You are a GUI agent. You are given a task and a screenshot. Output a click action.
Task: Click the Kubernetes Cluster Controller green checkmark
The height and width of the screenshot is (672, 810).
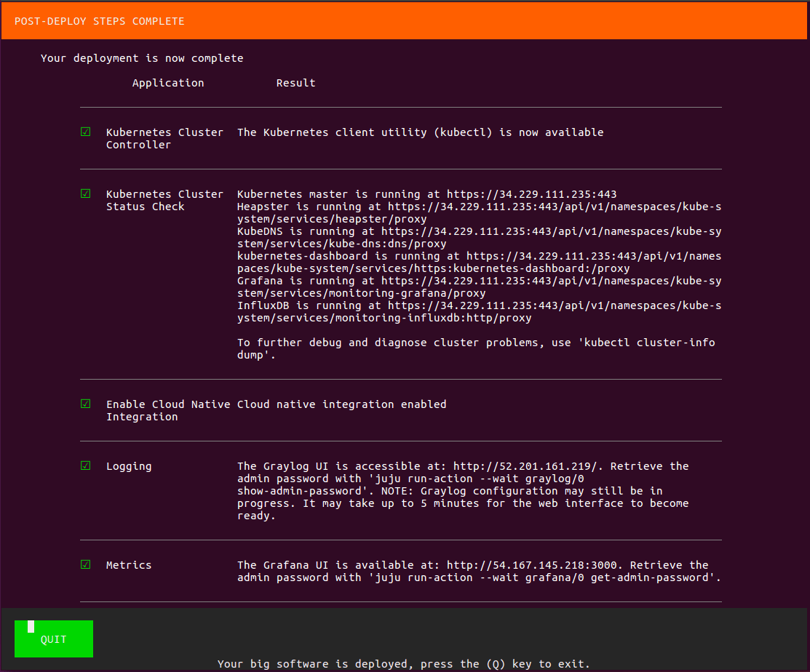(86, 132)
